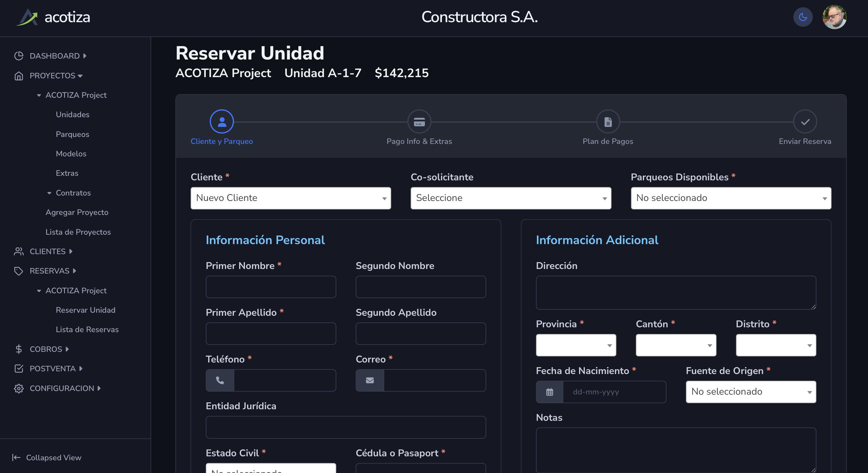
Task: Click the Pago Info & Extras card icon
Action: 419,122
